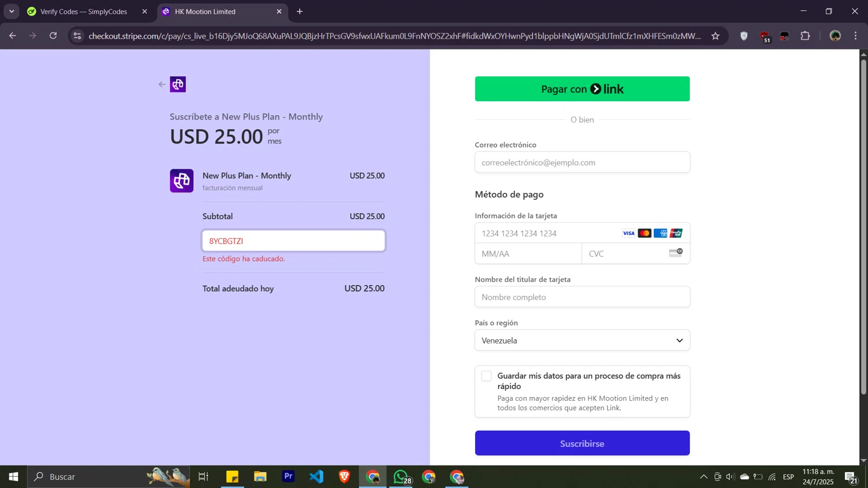Click the 'New Plus Plan - Monthly' item name
Image resolution: width=868 pixels, height=488 pixels.
(247, 176)
